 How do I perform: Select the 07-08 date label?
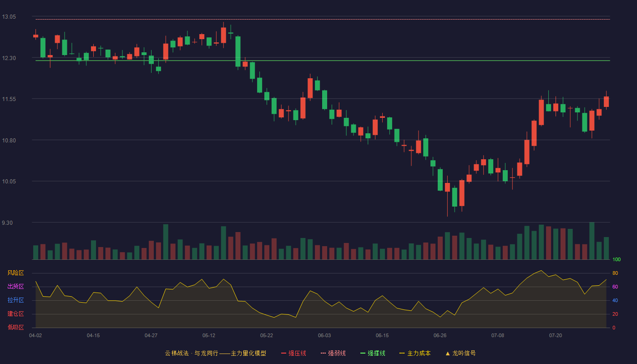498,335
